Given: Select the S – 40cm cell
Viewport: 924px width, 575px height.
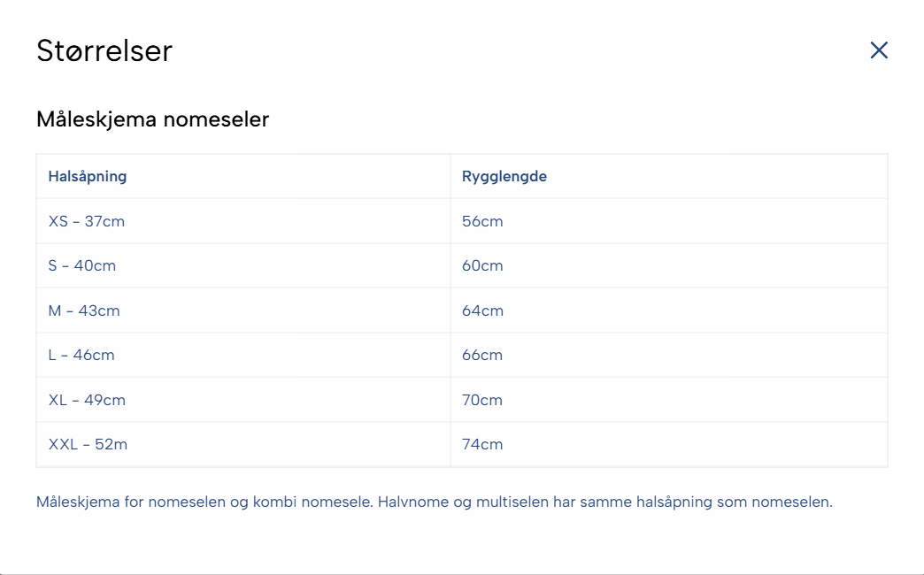Looking at the screenshot, I should 82,265.
